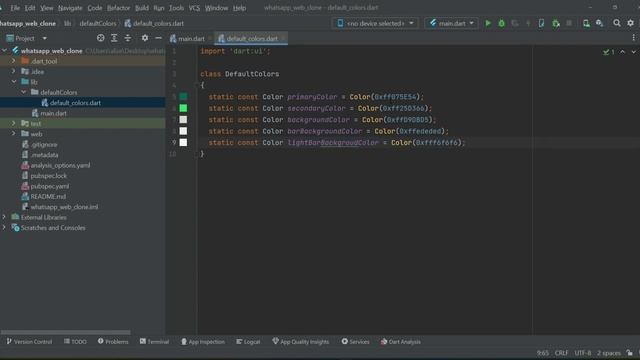Jump to previous highlighted problem arrow

pos(622,52)
